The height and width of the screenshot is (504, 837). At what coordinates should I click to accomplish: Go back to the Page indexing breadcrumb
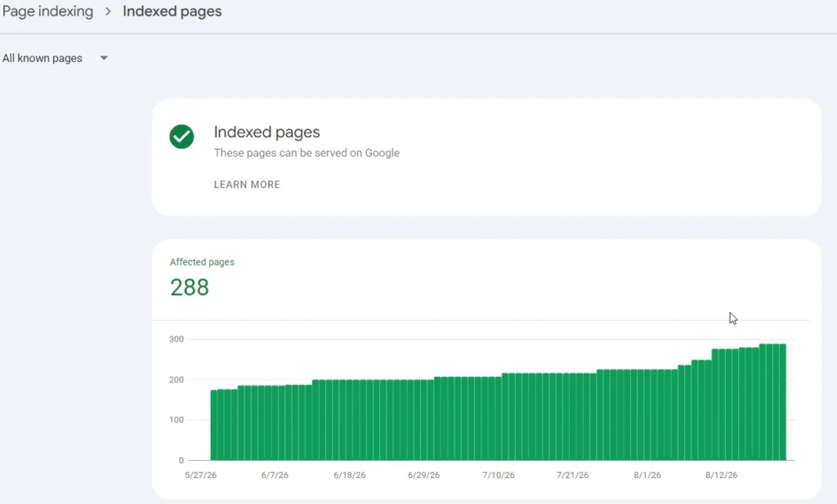pyautogui.click(x=47, y=11)
